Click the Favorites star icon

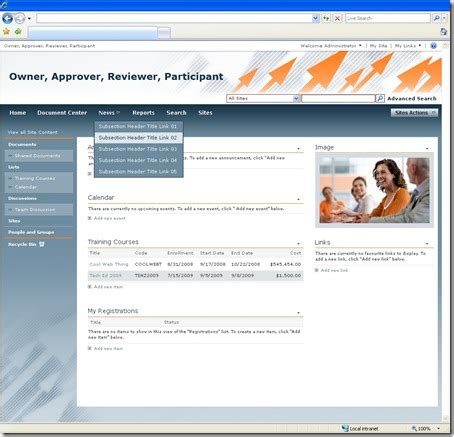(x=6, y=32)
